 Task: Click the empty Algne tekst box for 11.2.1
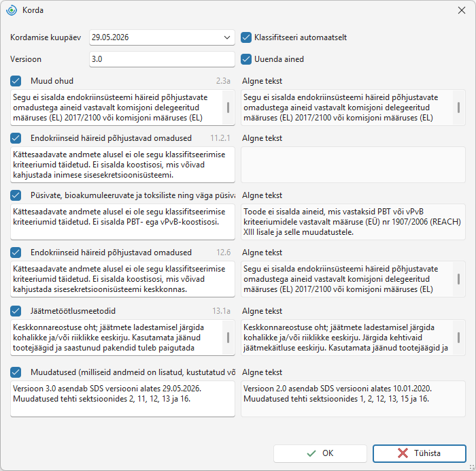[x=353, y=165]
